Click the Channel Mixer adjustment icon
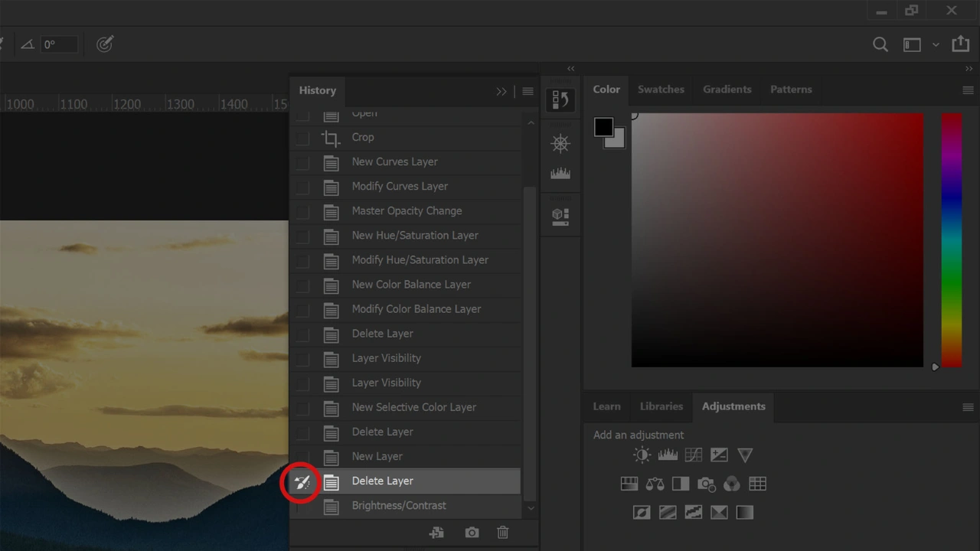The width and height of the screenshot is (980, 551). [x=731, y=484]
